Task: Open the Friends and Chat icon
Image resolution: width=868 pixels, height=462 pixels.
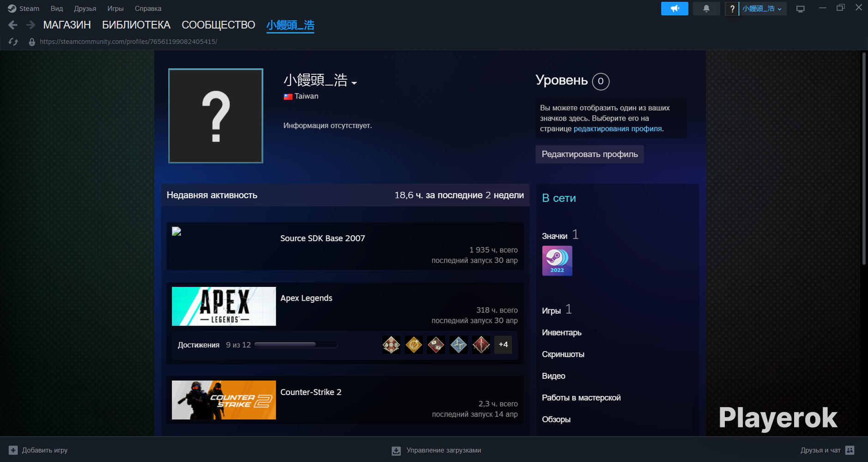Action: click(850, 450)
